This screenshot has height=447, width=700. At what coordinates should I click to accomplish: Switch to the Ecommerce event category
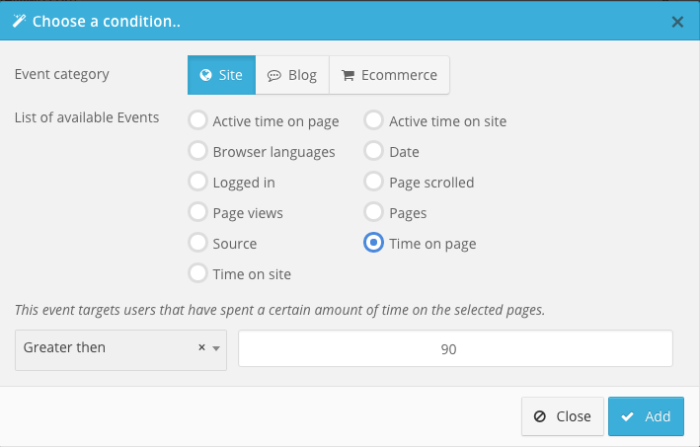point(389,75)
